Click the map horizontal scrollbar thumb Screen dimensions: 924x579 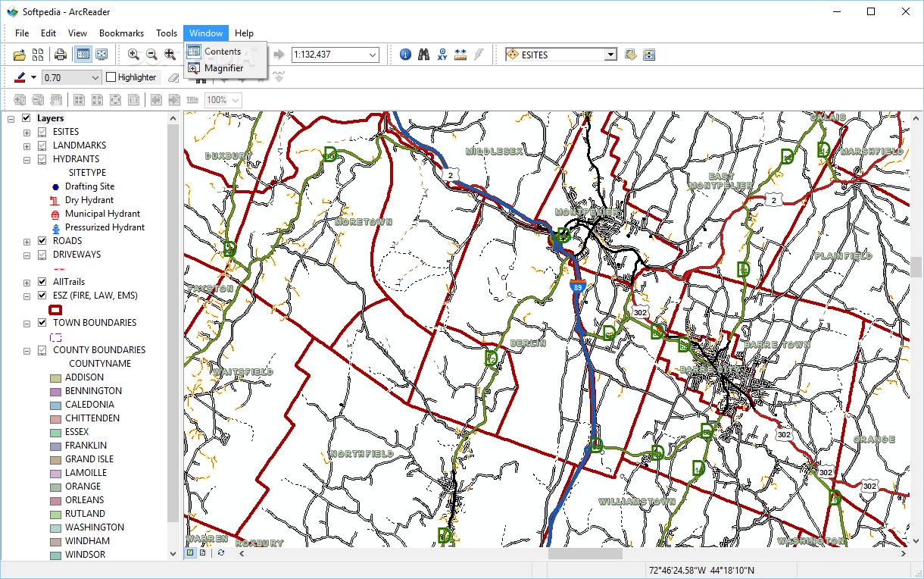585,553
